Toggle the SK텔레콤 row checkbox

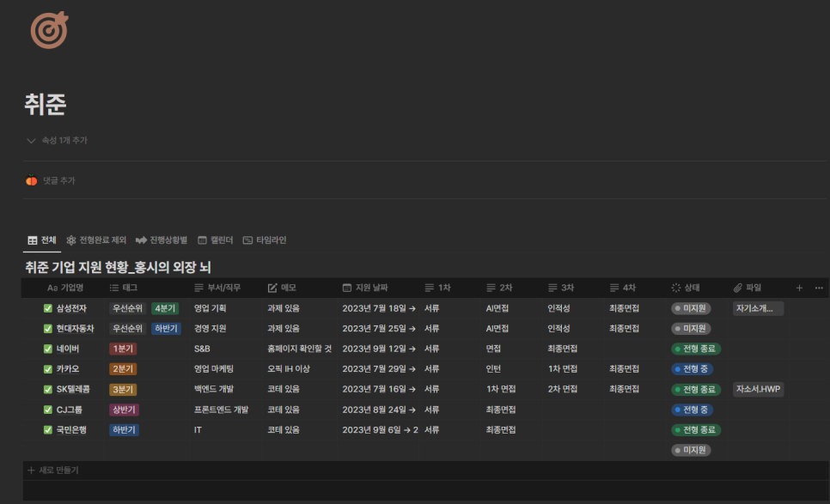[47, 389]
